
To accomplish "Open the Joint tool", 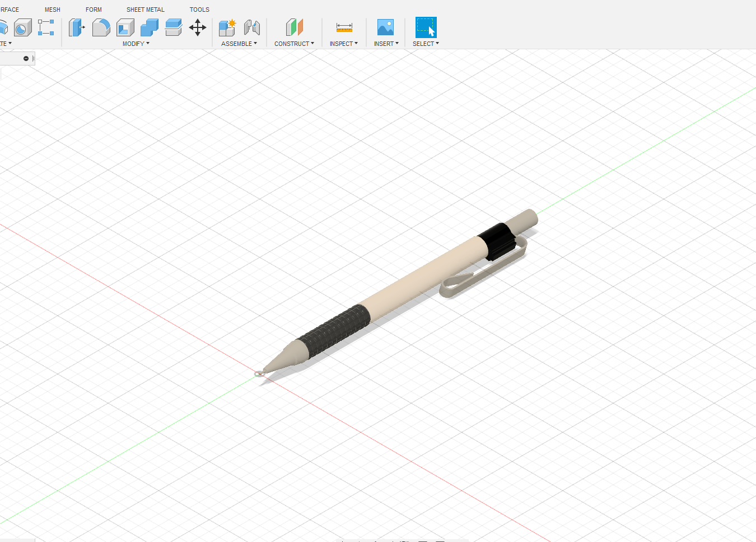I will tap(251, 27).
